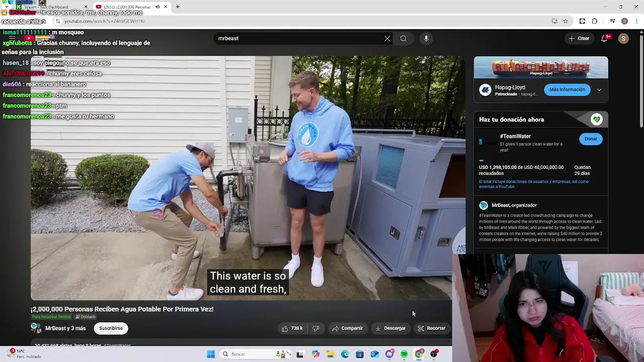Click the video title text
Viewport: 644px width, 362px height.
point(122,309)
